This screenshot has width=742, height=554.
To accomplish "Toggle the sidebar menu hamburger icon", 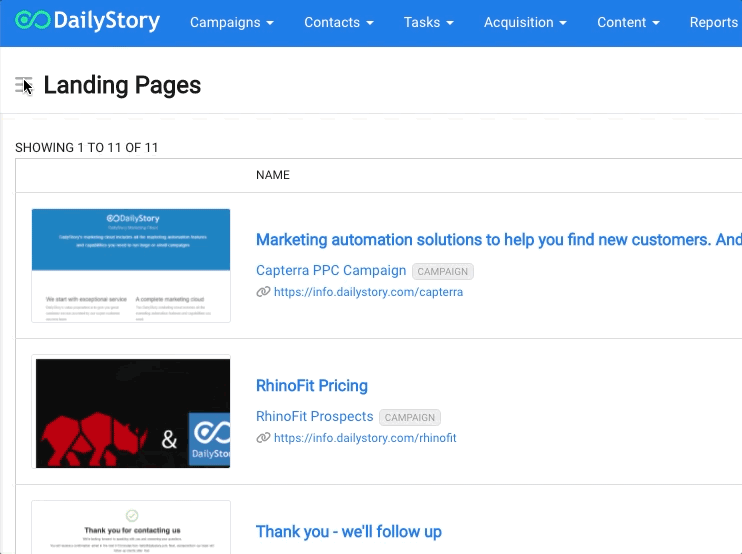I will point(23,85).
